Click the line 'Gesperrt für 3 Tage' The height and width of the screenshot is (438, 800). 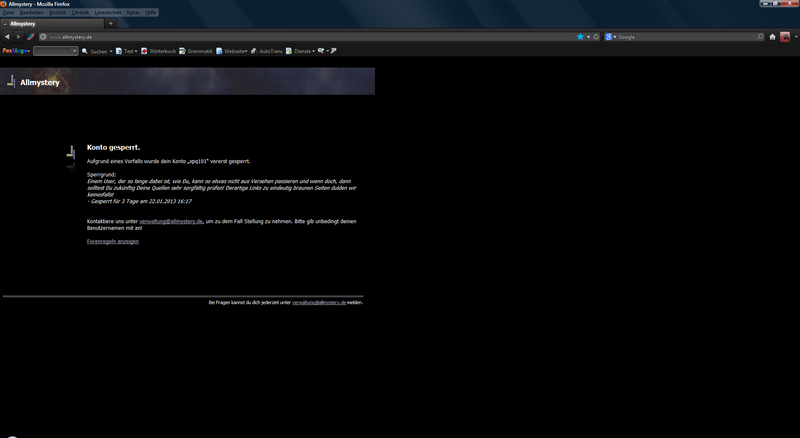pyautogui.click(x=139, y=201)
